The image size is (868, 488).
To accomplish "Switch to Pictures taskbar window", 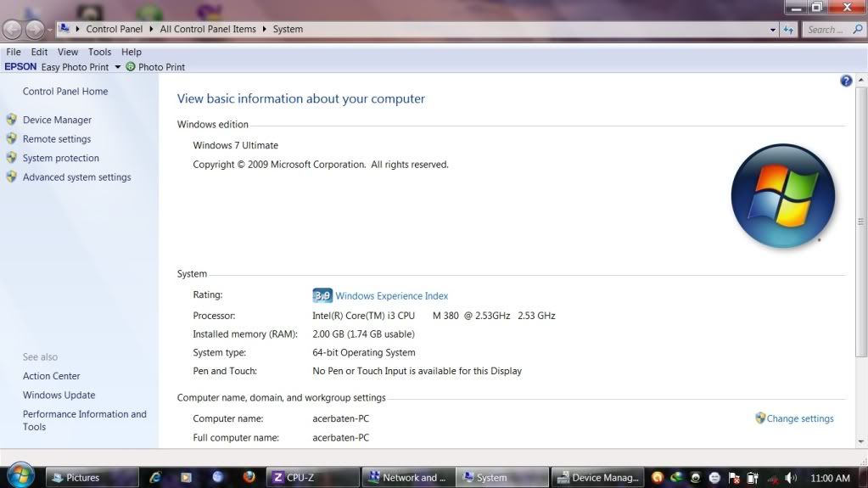I will (x=92, y=478).
